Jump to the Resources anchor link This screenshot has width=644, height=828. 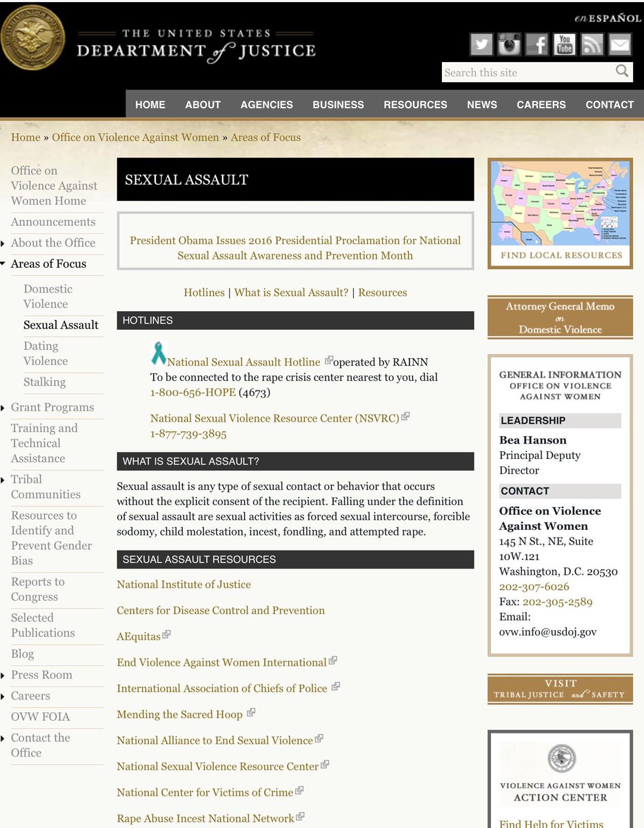(x=383, y=293)
